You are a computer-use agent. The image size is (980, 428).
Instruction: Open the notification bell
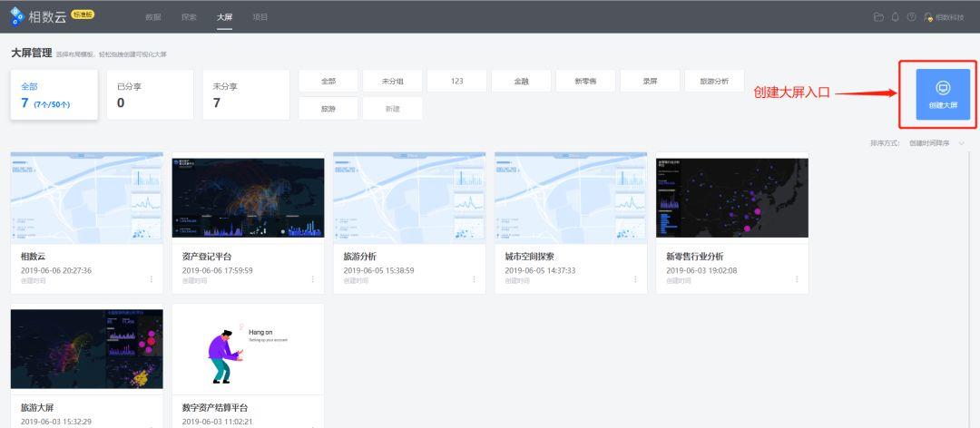[895, 17]
